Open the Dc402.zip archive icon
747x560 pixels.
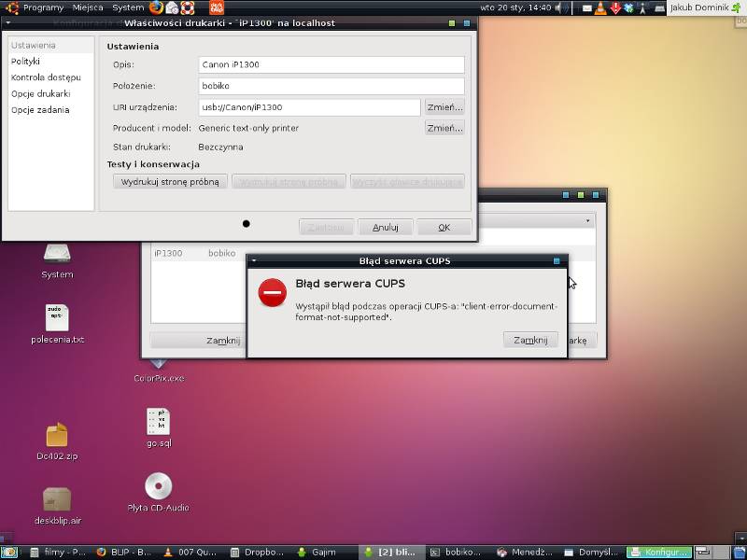pyautogui.click(x=57, y=435)
